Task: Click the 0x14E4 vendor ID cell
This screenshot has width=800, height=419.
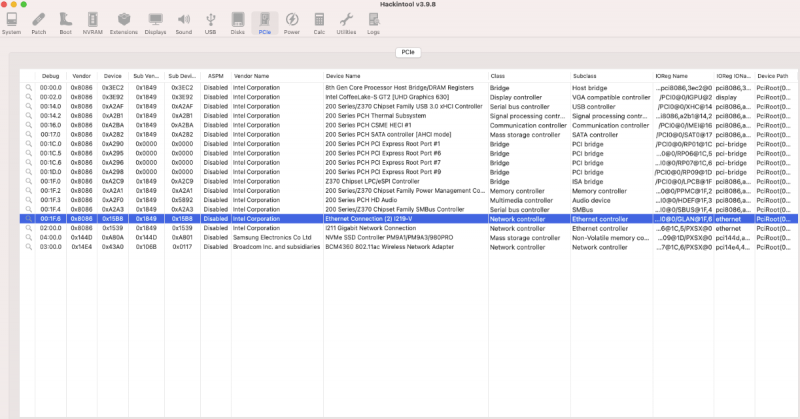Action: coord(82,247)
